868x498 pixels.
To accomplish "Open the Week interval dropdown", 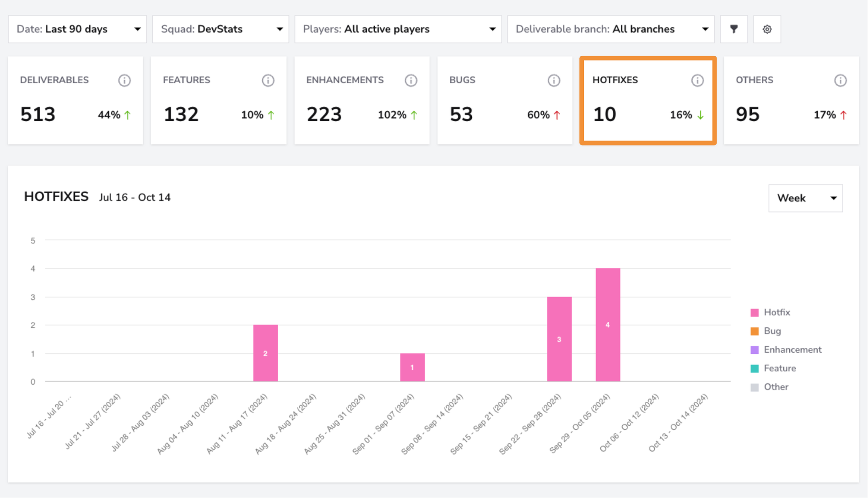I will pos(806,198).
